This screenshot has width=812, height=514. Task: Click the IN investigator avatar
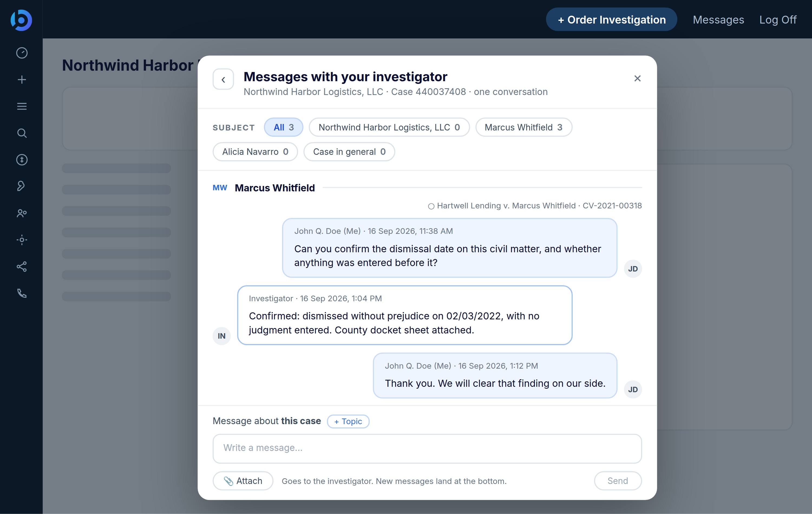click(x=222, y=336)
